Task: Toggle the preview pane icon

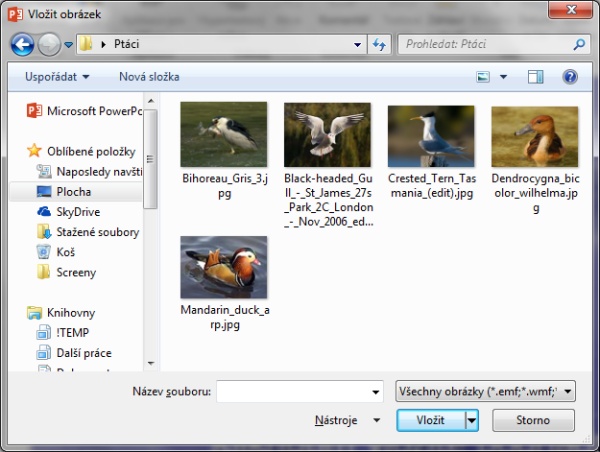Action: pos(535,77)
